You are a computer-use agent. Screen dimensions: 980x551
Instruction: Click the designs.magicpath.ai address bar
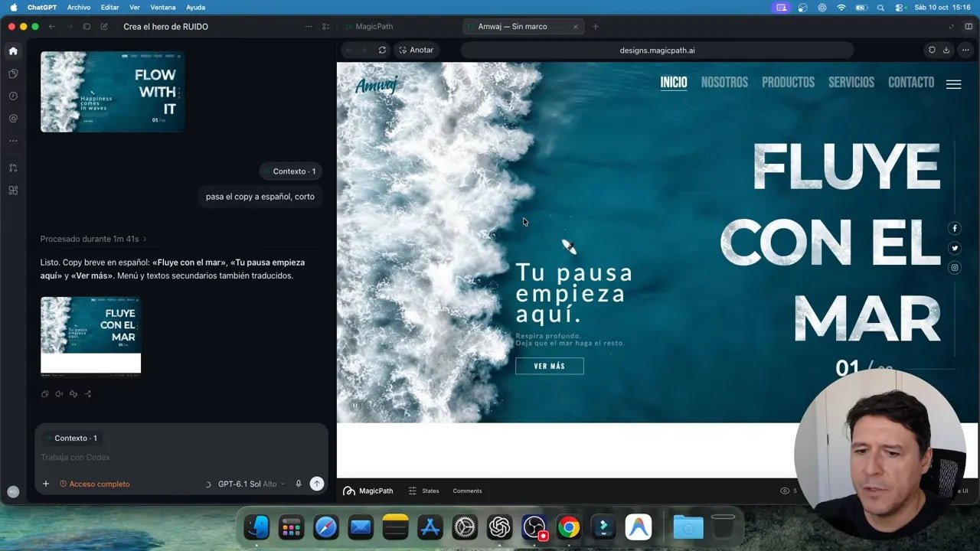click(657, 50)
